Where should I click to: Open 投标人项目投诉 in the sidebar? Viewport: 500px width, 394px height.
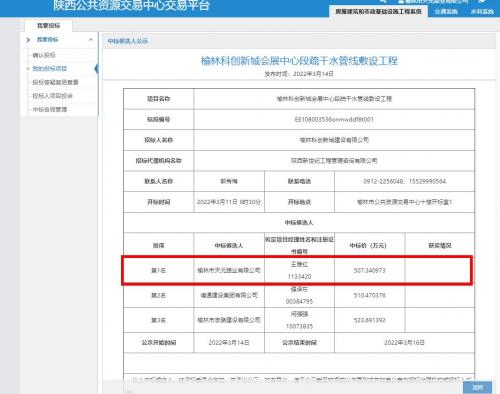click(x=52, y=96)
